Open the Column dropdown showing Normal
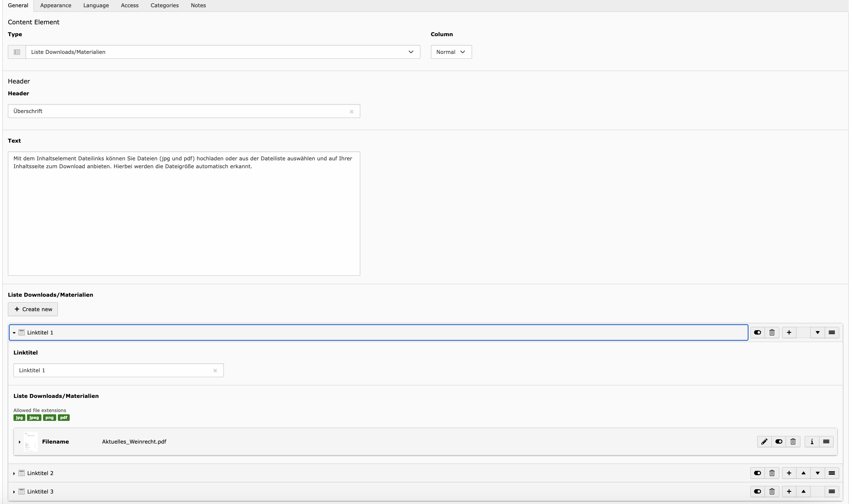 451,52
